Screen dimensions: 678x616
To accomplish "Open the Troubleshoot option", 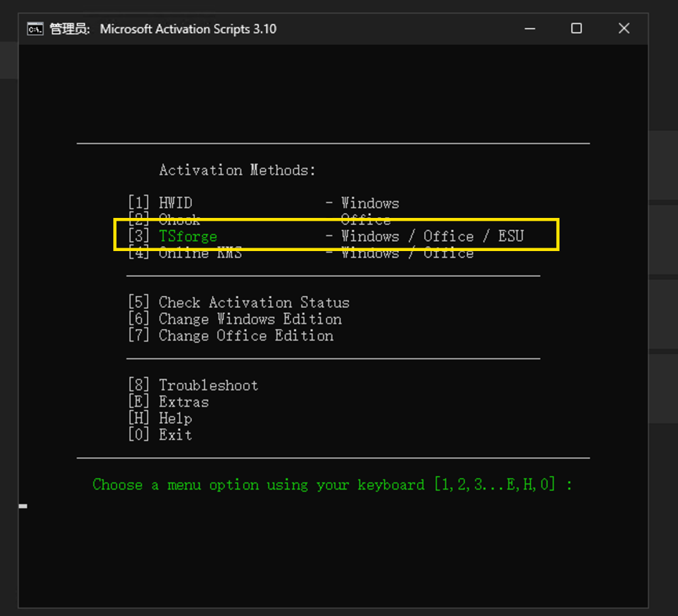I will point(208,385).
